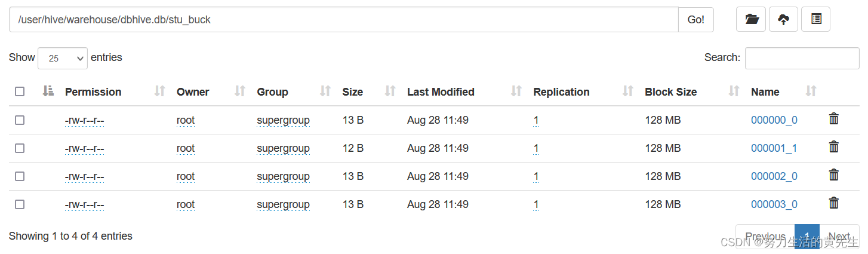Click the upload files cloud icon
This screenshot has height=254, width=868.
(x=783, y=20)
